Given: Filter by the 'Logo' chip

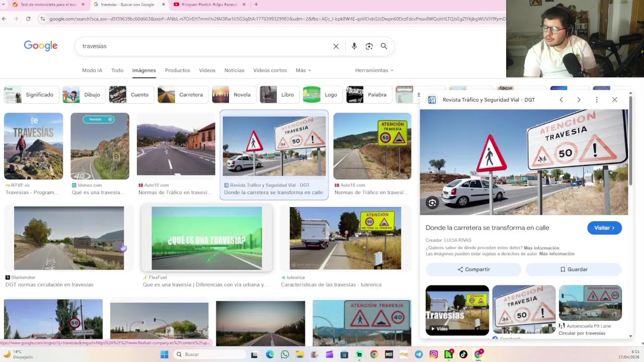Looking at the screenshot, I should [x=322, y=95].
